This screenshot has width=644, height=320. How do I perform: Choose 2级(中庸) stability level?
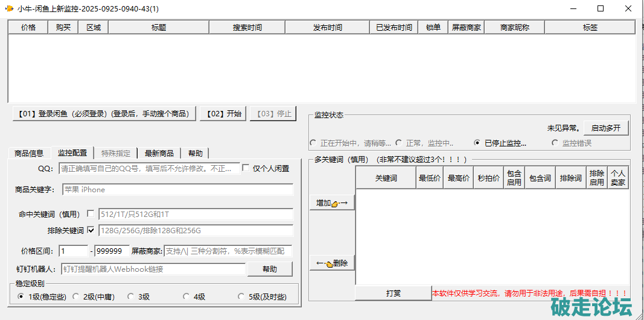point(76,296)
